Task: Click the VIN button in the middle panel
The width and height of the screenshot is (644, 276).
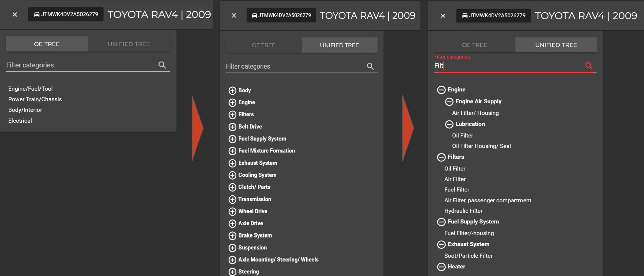Action: tap(281, 15)
